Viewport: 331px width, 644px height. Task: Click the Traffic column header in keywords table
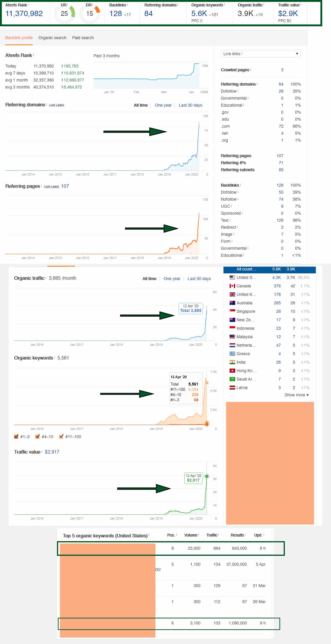click(x=212, y=535)
